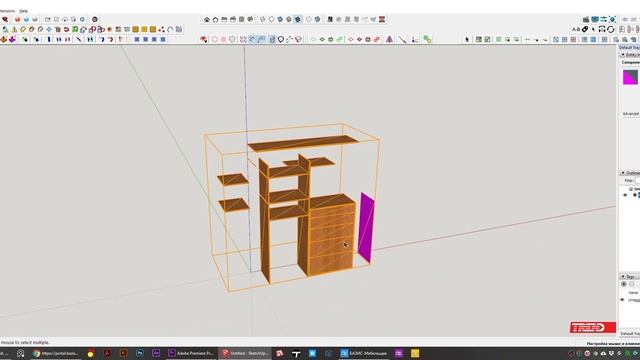The width and height of the screenshot is (640, 360).
Task: Select the magenta panel in the model
Action: (x=366, y=229)
